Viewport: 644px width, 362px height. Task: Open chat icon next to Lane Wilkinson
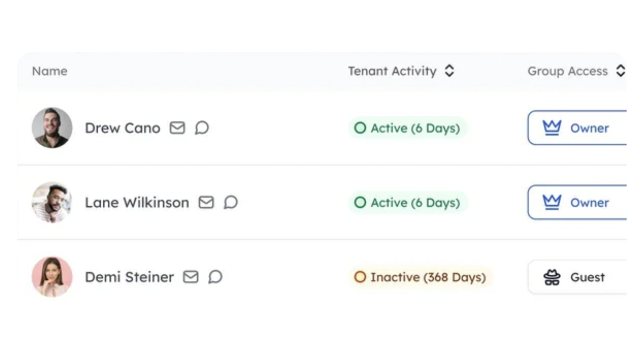coord(230,202)
